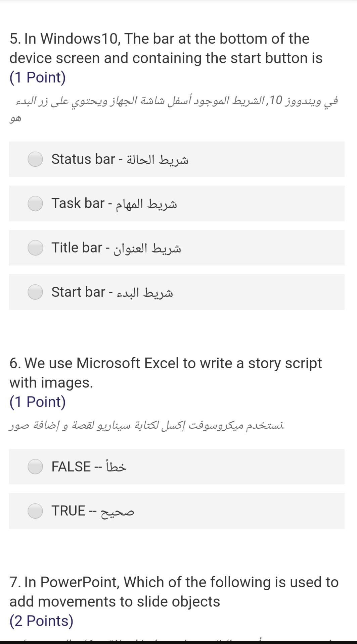The image size is (357, 644).
Task: Click the 'Title bar - شريط العنوان' label text
Action: click(x=116, y=248)
